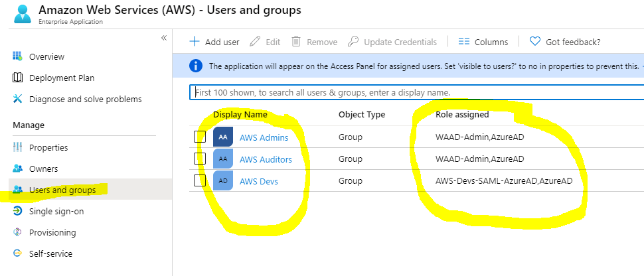Click the Remove trash icon
The height and width of the screenshot is (276, 644).
click(296, 42)
